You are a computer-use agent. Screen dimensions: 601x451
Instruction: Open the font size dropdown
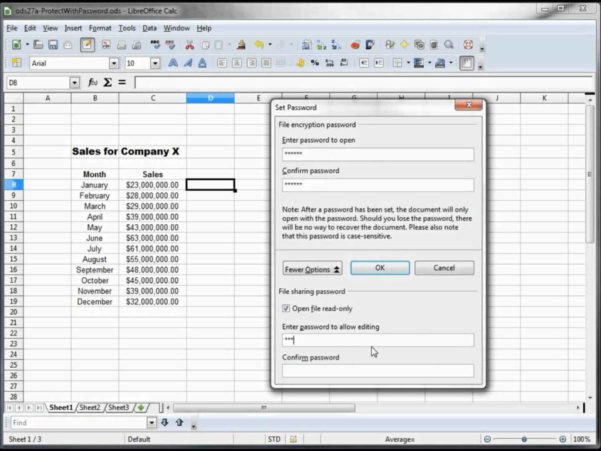tap(156, 63)
